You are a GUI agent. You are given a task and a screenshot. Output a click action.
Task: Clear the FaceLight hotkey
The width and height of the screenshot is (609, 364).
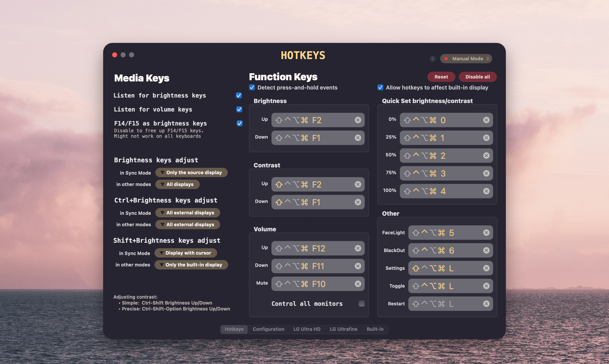[486, 233]
